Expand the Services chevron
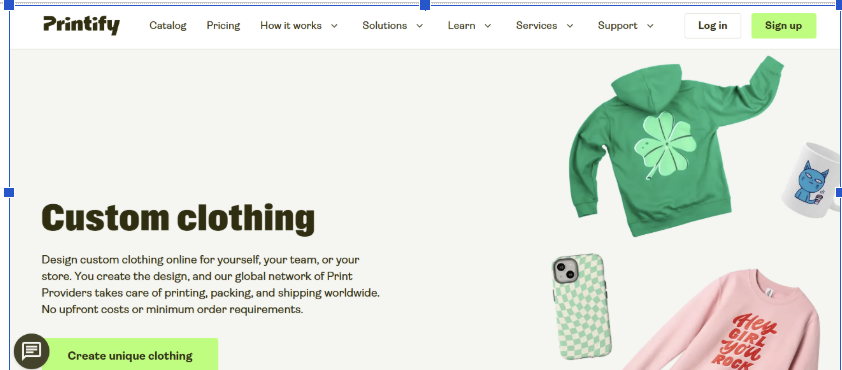The height and width of the screenshot is (370, 842). coord(570,26)
